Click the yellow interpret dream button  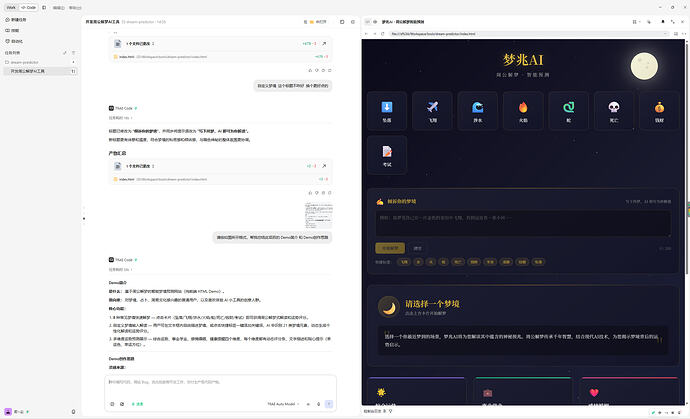click(x=390, y=248)
